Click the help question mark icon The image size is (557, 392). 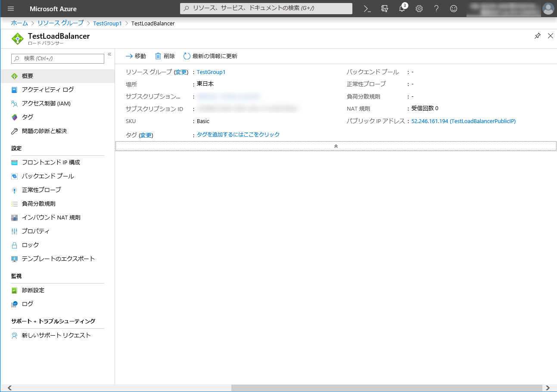pyautogui.click(x=436, y=9)
